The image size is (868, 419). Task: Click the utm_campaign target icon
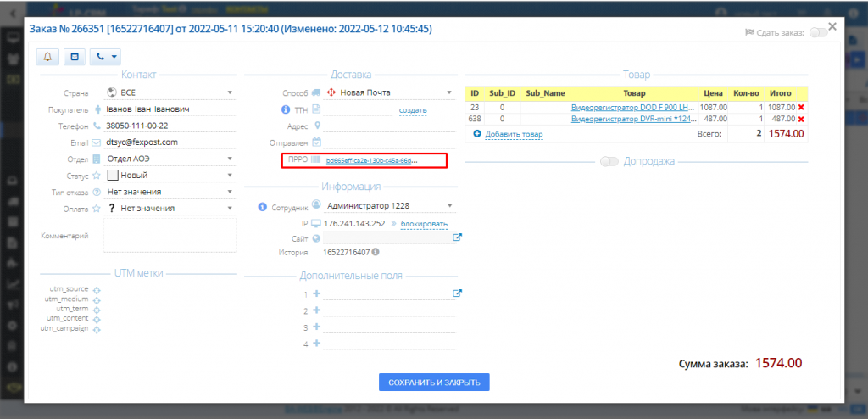coord(97,330)
